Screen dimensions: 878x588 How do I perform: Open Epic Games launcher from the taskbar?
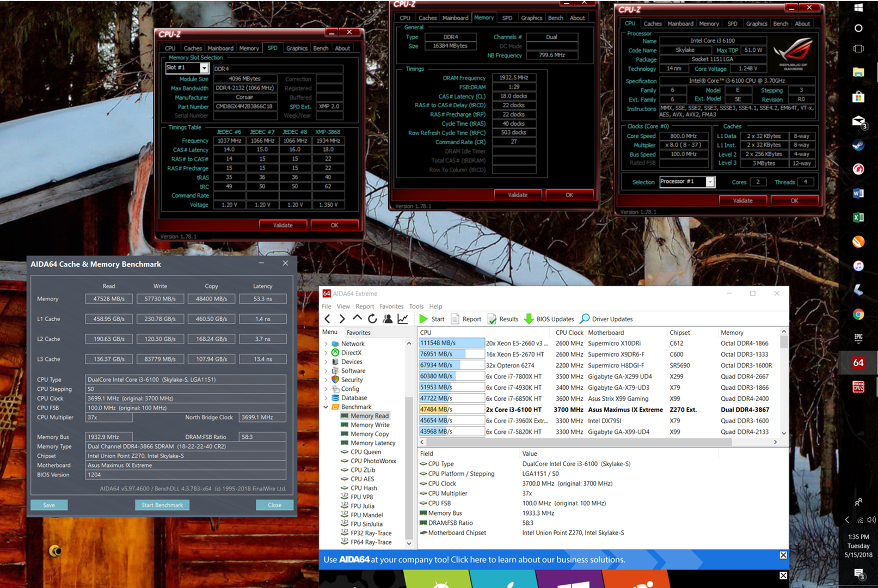[x=858, y=338]
